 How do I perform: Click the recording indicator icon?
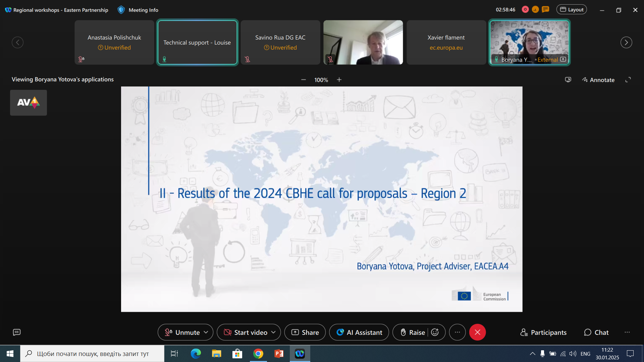coord(525,10)
